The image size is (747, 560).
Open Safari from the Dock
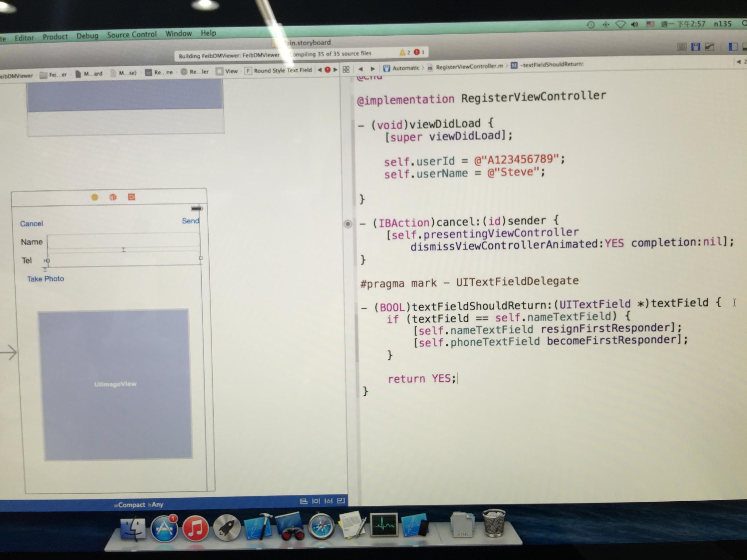click(x=321, y=526)
